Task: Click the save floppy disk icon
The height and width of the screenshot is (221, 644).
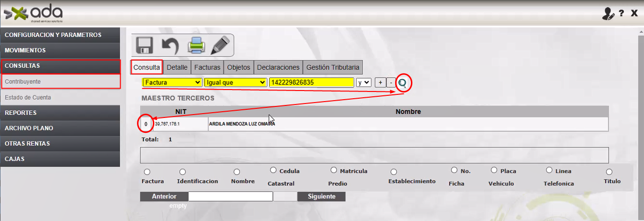Action: coord(144,46)
